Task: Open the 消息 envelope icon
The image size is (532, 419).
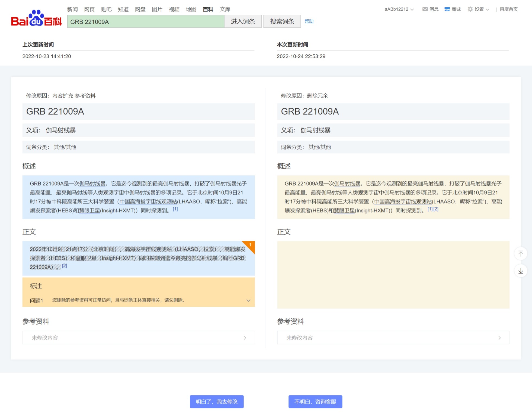Action: click(425, 9)
